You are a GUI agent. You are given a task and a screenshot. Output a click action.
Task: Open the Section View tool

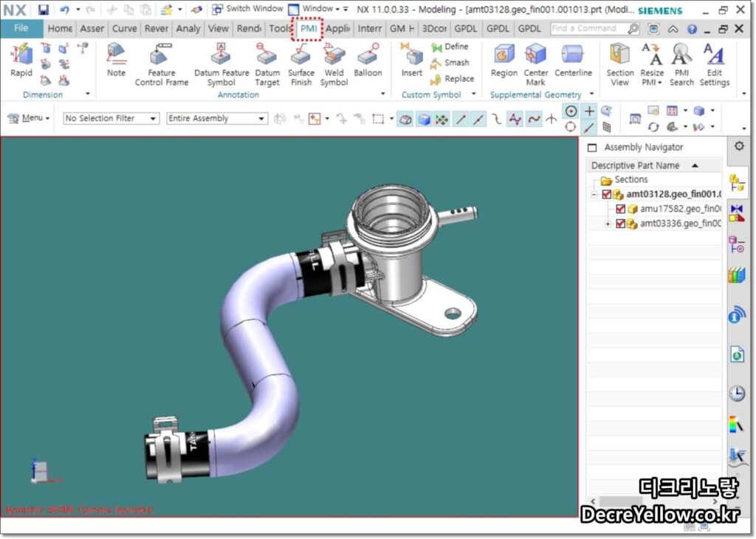619,64
